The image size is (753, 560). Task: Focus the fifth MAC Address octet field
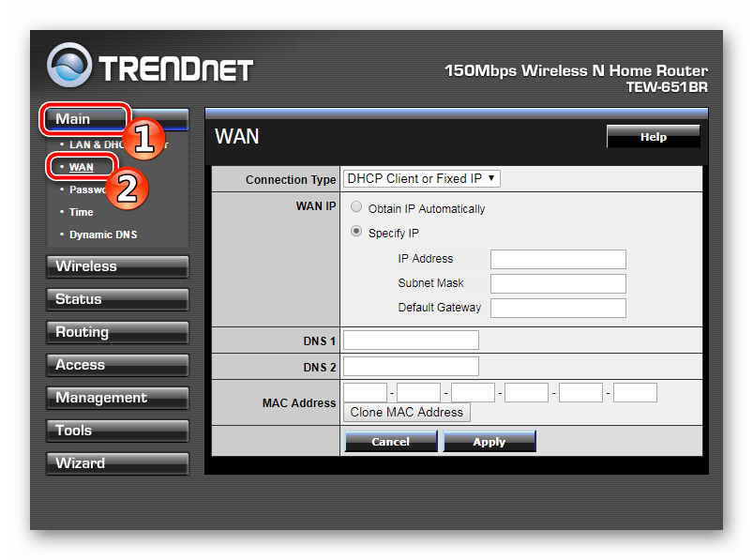coord(580,392)
